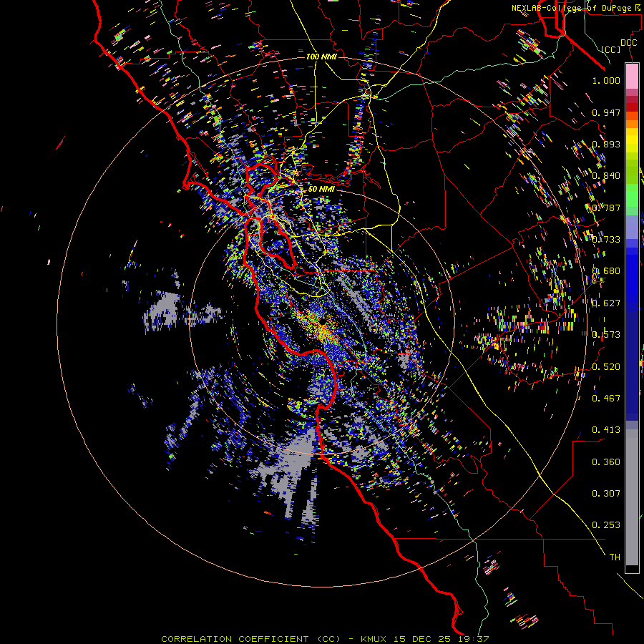The height and width of the screenshot is (644, 644).
Task: Click the "100 NMI" range ring label
Action: click(321, 57)
